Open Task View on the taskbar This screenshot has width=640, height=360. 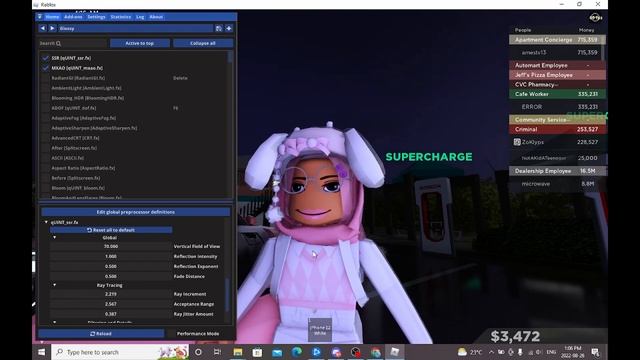(218, 352)
